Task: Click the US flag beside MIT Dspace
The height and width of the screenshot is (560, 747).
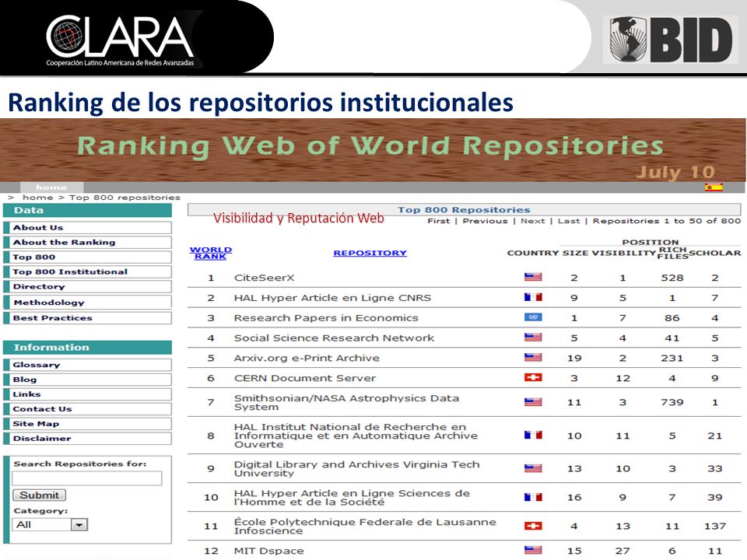Action: [x=533, y=550]
